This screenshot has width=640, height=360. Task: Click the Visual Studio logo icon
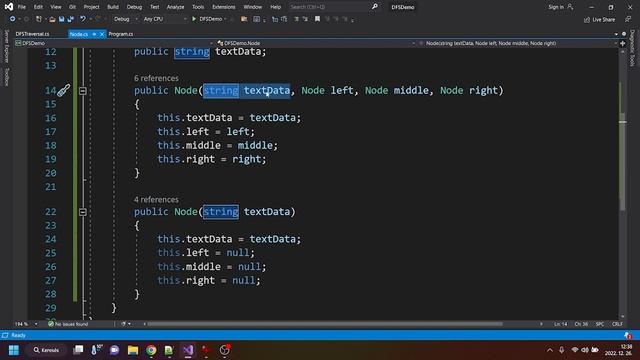pos(9,7)
